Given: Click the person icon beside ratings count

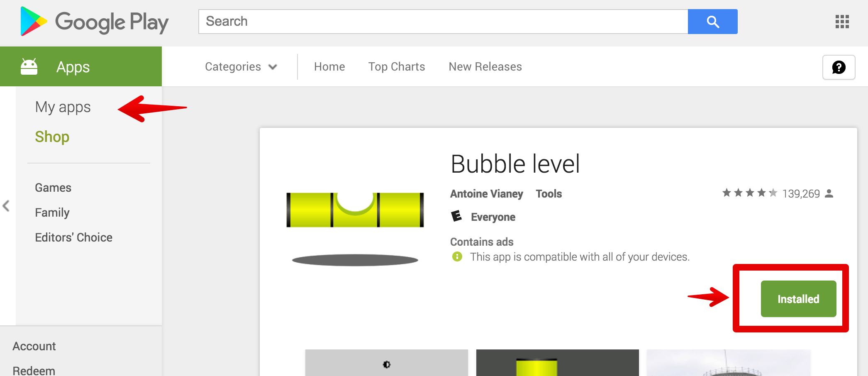Looking at the screenshot, I should click(x=829, y=193).
